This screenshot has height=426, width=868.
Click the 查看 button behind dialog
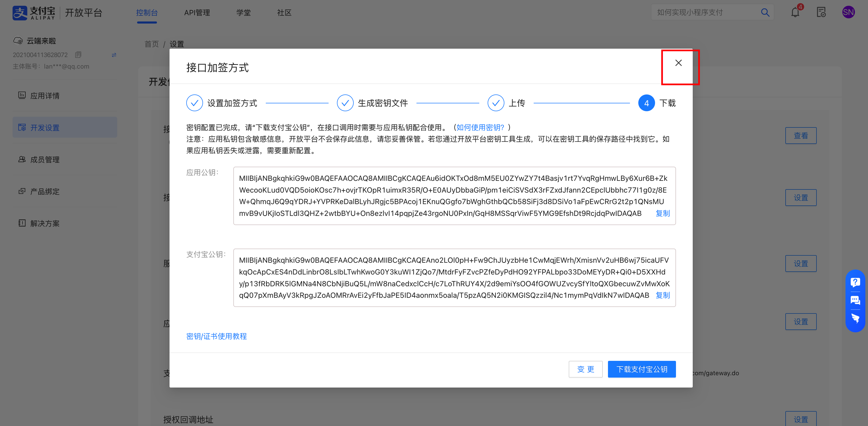(801, 136)
